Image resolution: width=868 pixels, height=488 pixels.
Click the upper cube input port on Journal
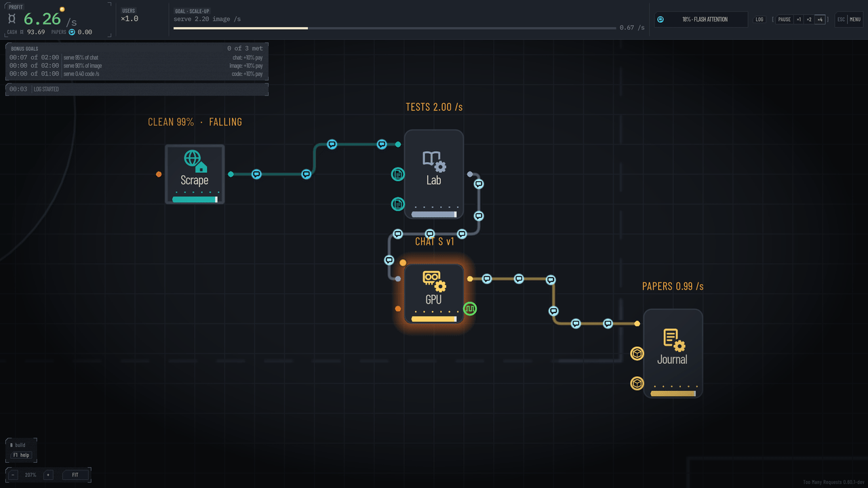(637, 353)
